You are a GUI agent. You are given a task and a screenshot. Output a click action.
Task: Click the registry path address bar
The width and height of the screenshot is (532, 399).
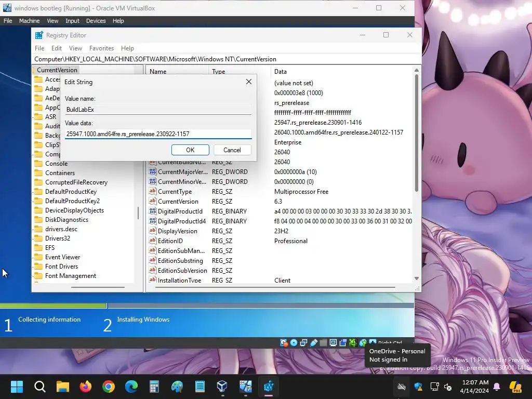coord(227,59)
